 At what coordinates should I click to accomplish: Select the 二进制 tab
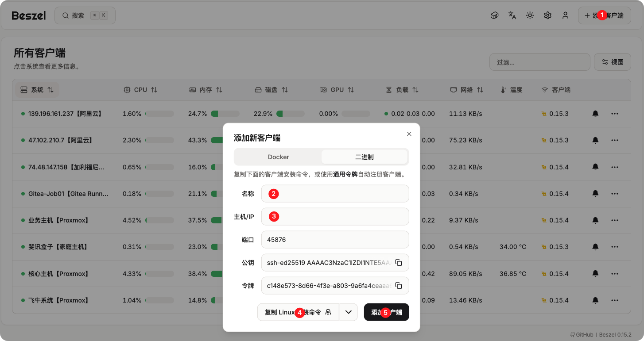pos(364,157)
